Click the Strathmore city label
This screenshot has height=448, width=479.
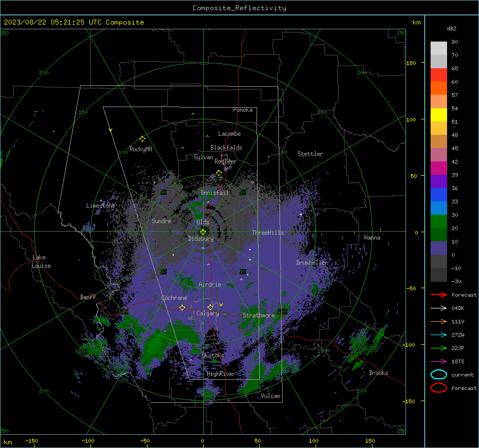click(259, 315)
